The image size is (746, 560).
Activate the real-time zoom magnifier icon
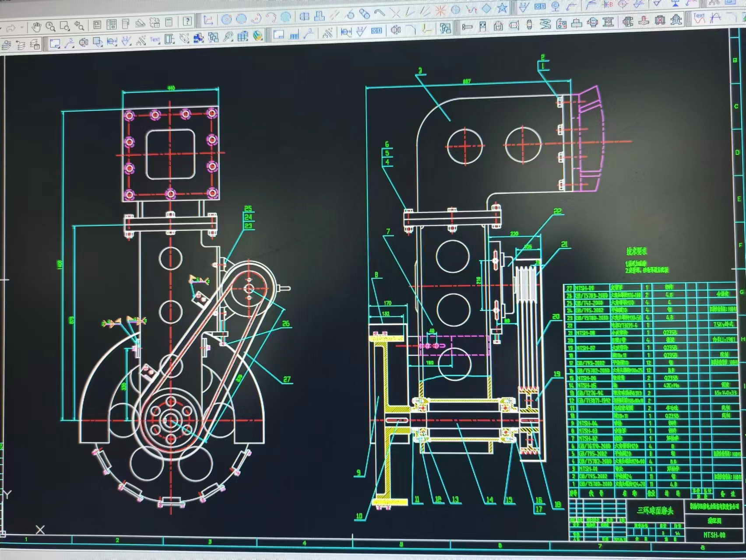tap(51, 27)
